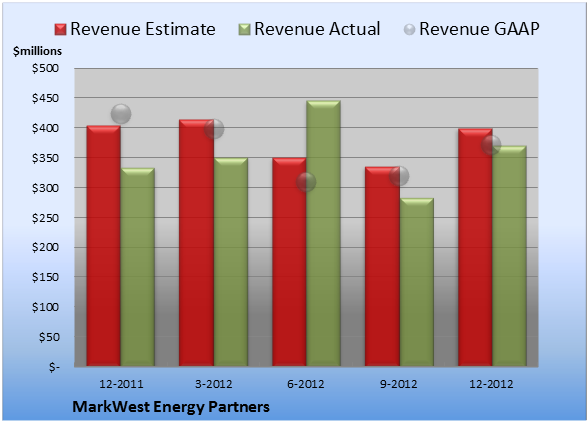Select the red estimate bar for 9-2012
Viewport: 588px width, 422px height.
(x=382, y=266)
